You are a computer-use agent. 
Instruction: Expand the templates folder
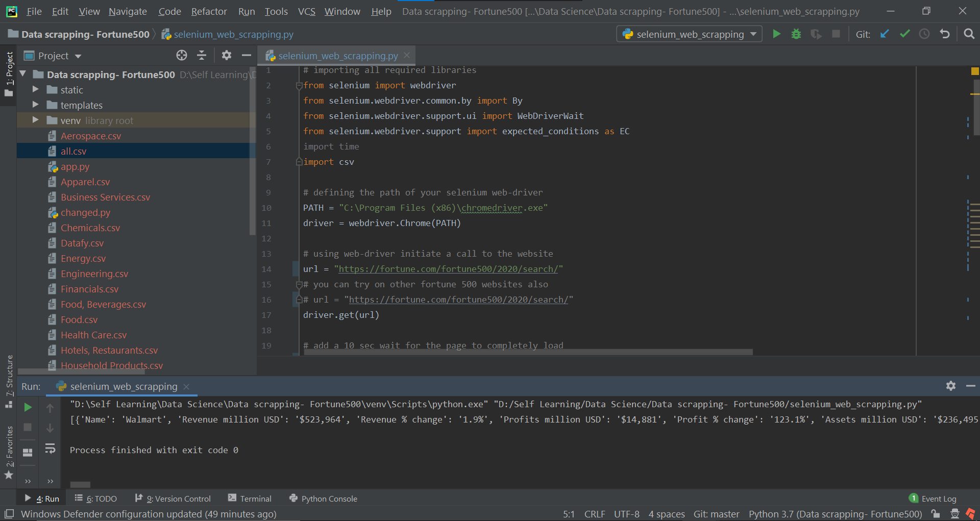(35, 105)
